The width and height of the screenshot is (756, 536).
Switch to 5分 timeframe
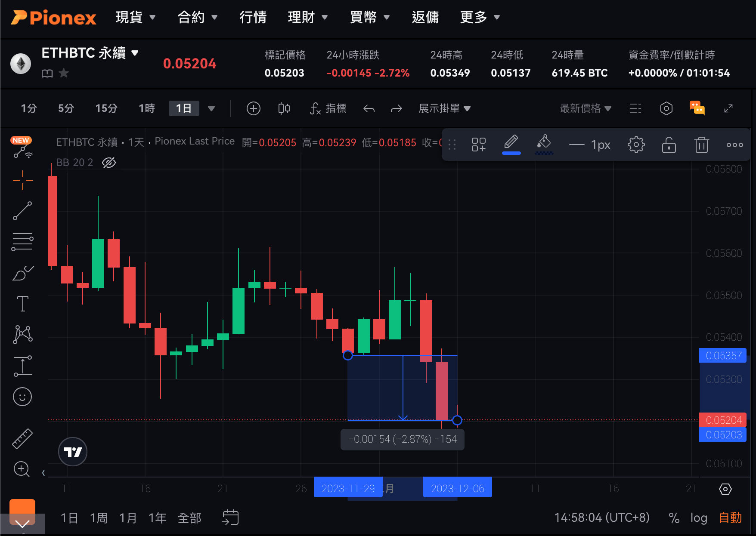[66, 108]
